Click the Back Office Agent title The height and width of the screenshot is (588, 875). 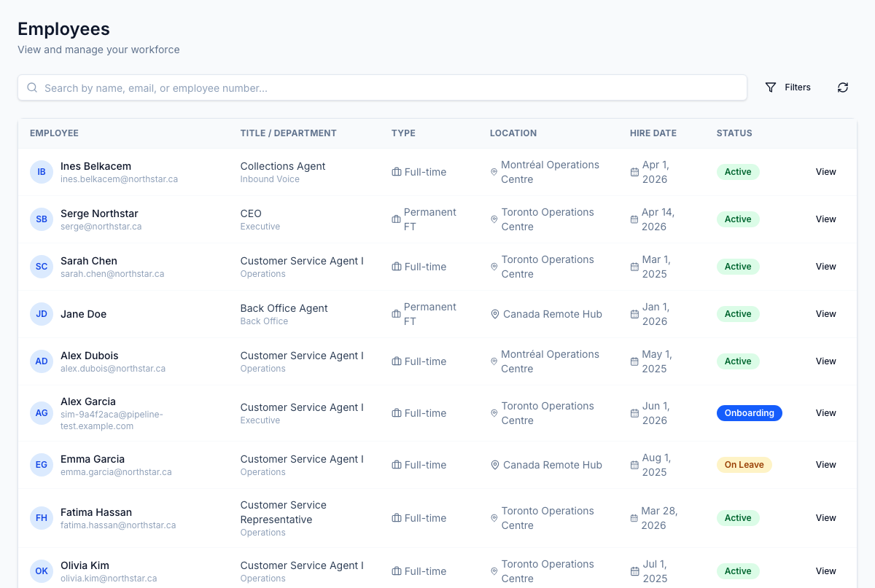284,308
